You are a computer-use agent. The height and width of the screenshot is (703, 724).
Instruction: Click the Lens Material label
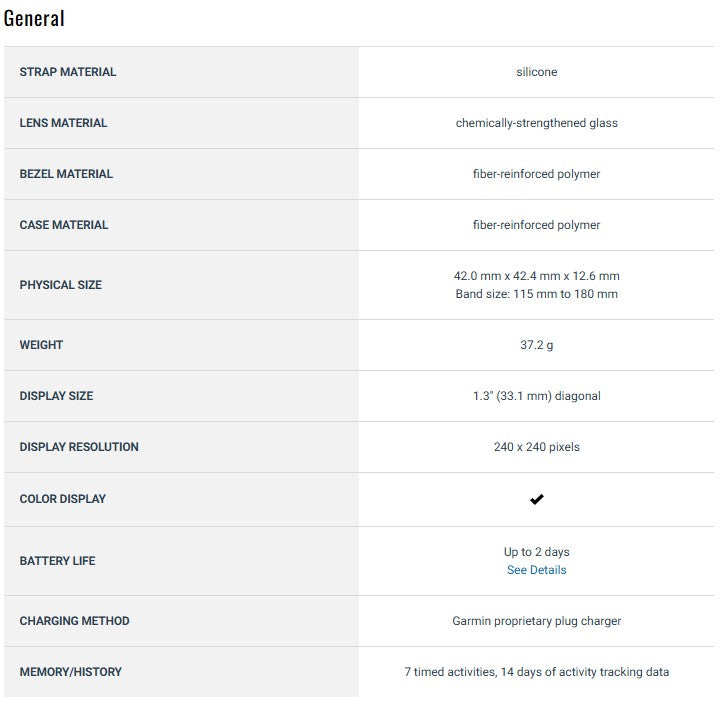click(63, 123)
